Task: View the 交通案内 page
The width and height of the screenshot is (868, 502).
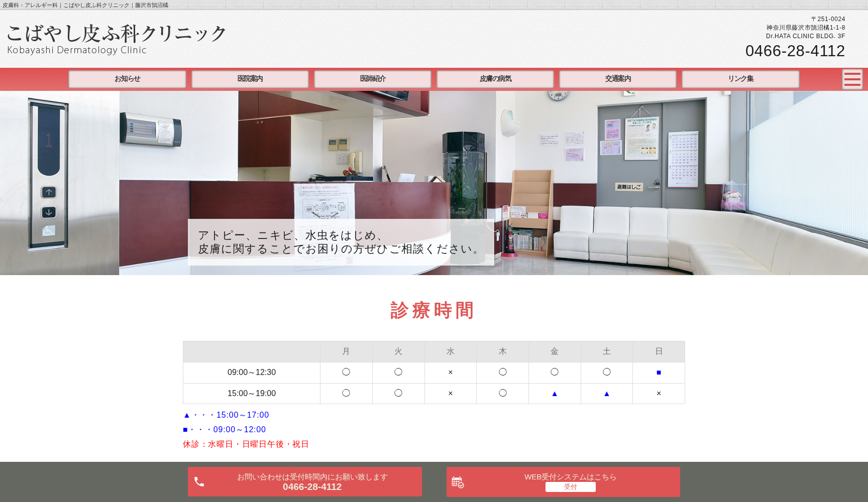Action: (x=617, y=79)
